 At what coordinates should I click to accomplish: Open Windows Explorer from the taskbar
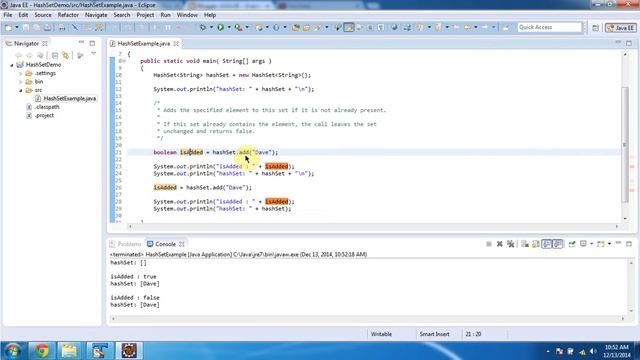click(x=69, y=351)
